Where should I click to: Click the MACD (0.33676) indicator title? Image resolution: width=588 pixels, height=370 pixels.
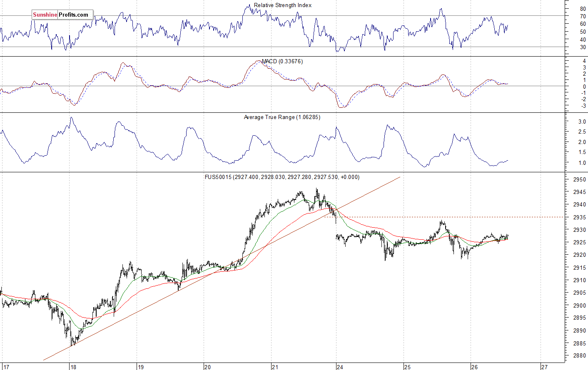click(x=282, y=61)
